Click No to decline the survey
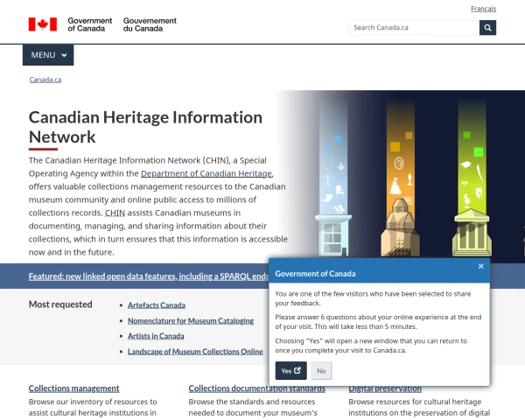525x420 pixels. [321, 371]
